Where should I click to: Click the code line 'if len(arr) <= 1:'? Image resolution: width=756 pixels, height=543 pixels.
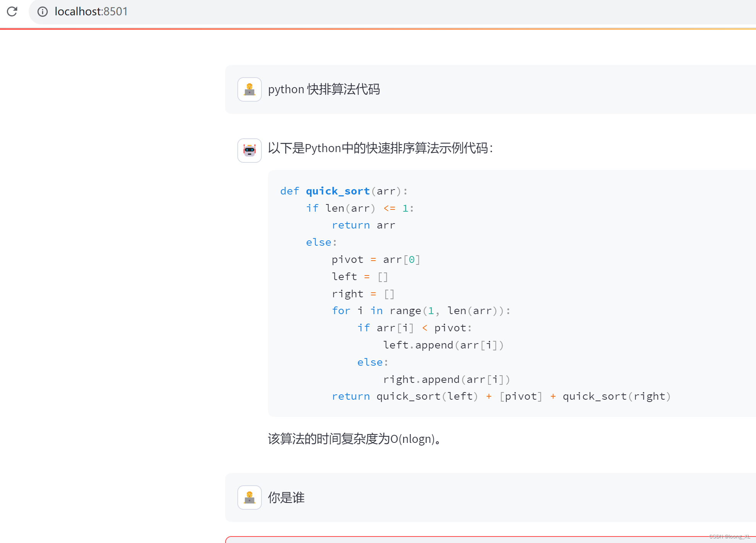[360, 208]
